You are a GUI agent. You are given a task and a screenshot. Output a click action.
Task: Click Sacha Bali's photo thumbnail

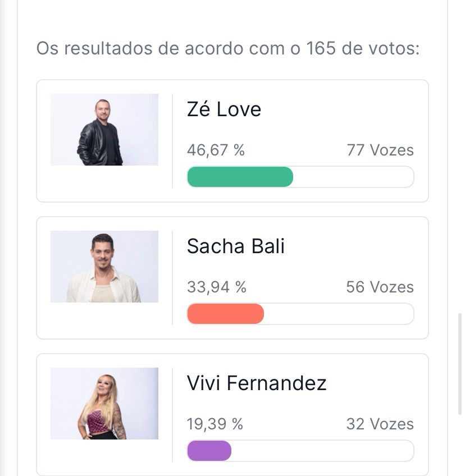click(x=104, y=267)
